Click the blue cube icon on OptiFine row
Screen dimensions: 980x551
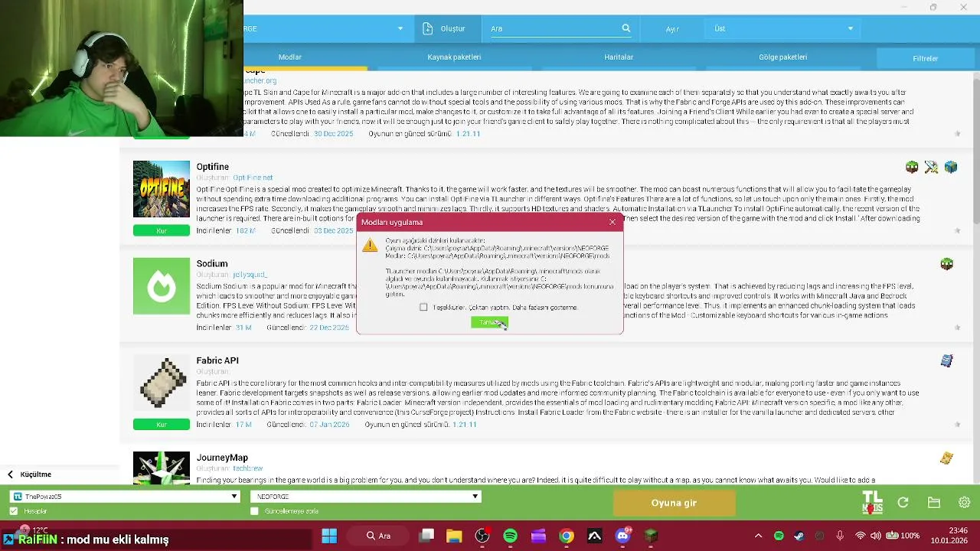[951, 167]
